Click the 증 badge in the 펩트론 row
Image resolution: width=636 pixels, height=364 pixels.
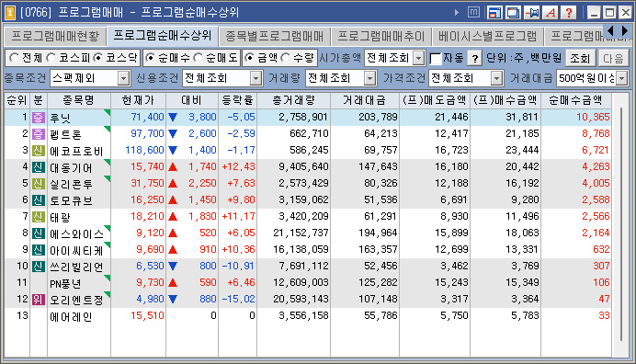pyautogui.click(x=38, y=134)
